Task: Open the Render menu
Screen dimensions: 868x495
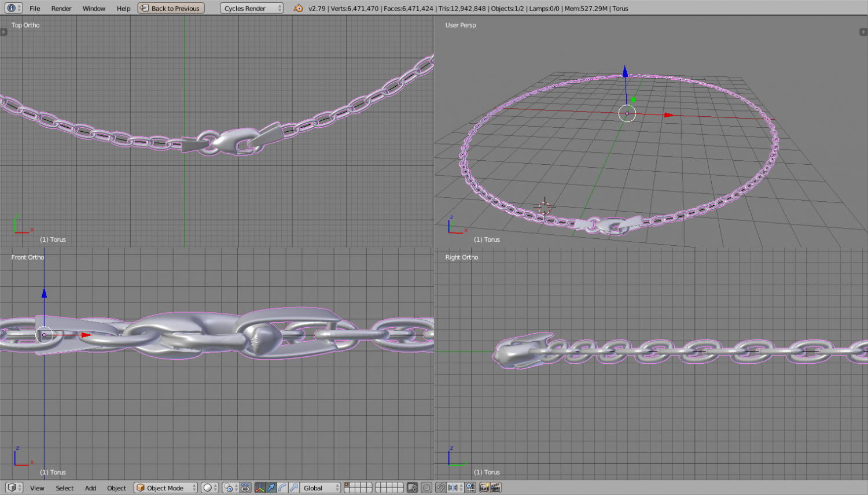Action: click(x=61, y=8)
